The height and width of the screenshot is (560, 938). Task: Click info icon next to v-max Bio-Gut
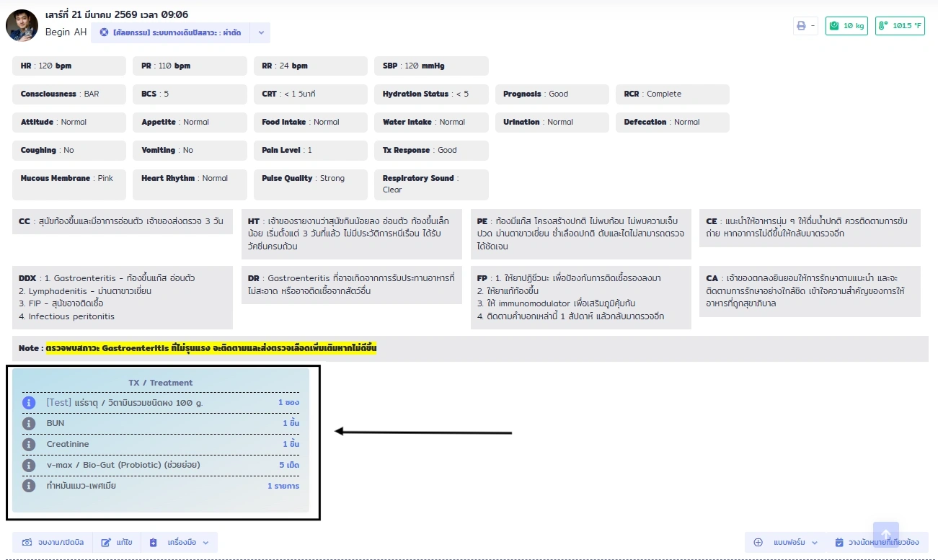click(29, 465)
